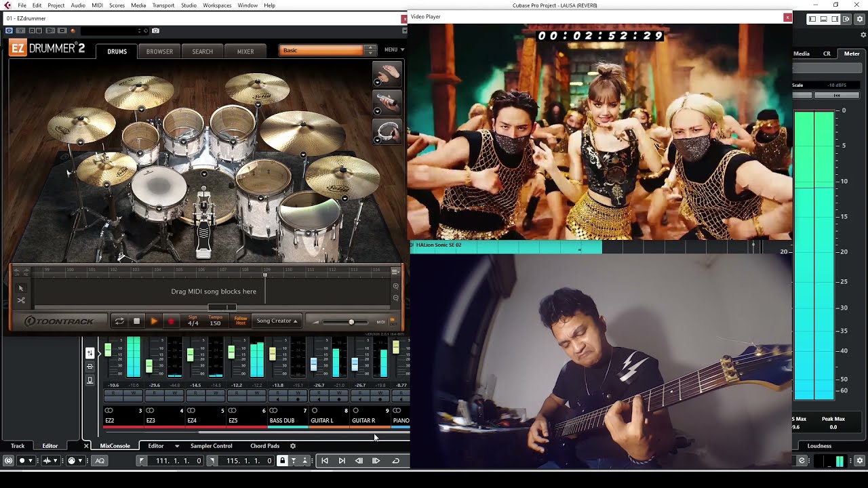
Task: Open the plugin window functions dropdown arrow
Action: tap(404, 30)
